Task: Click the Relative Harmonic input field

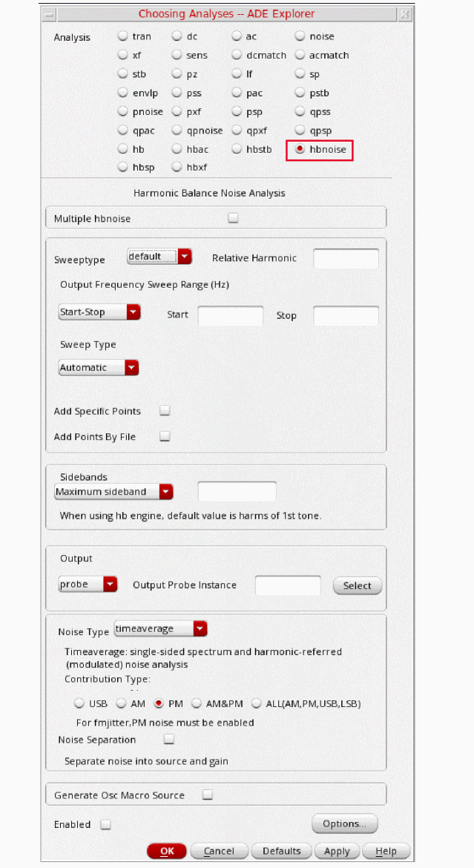Action: 346,258
